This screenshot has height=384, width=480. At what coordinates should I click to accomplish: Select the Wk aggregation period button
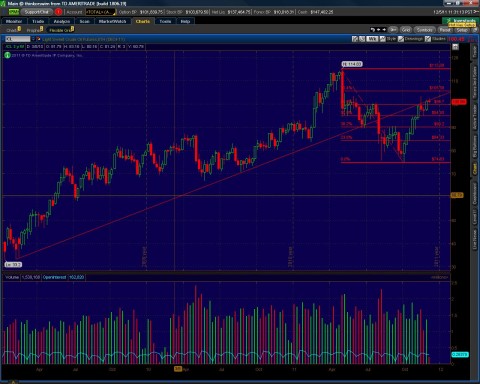coord(372,39)
